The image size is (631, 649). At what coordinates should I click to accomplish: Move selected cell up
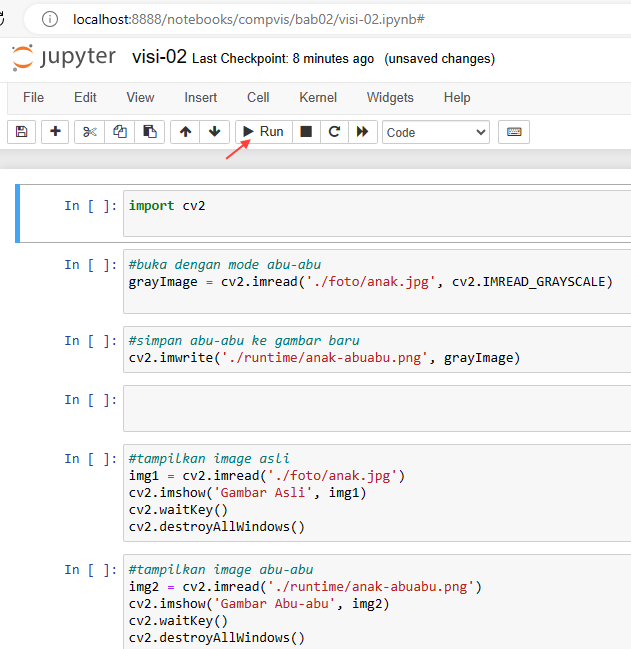pos(185,132)
